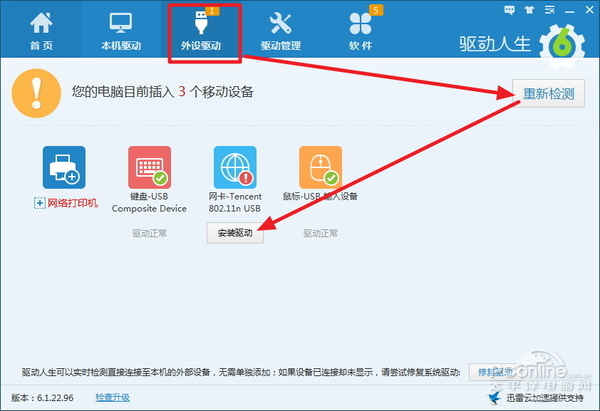Click the 网卡-Tencent 802.11n USB label

pos(235,202)
